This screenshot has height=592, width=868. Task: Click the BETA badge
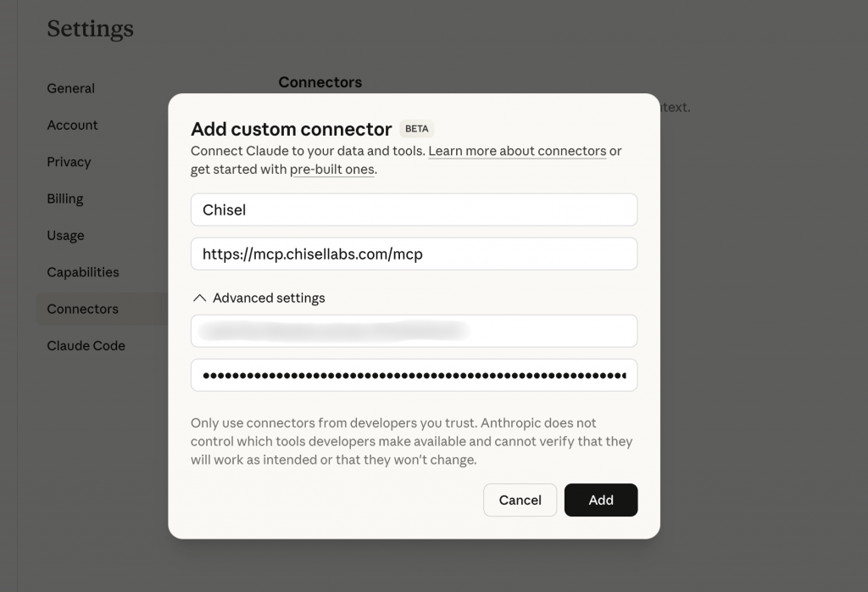coord(417,129)
